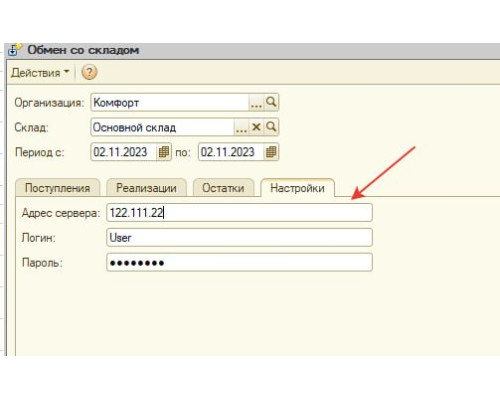Click the search magnifier in the Организация field
The image size is (500, 400).
click(271, 102)
